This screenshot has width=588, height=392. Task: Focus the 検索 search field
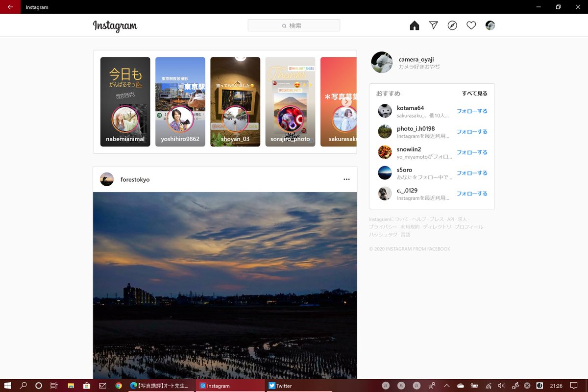pos(294,25)
